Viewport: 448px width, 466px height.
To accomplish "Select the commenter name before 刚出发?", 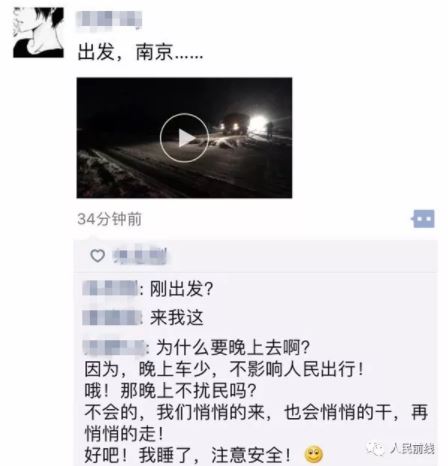I will tap(110, 288).
